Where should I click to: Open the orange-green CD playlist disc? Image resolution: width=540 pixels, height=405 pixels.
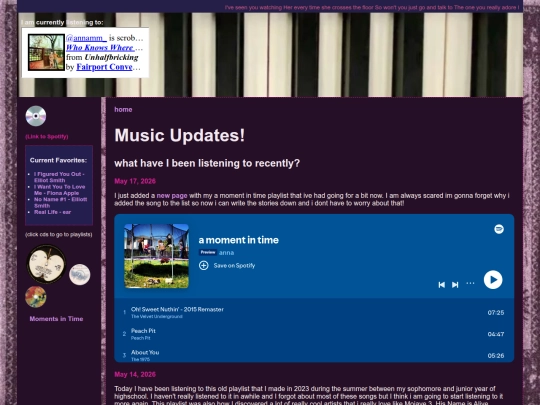pyautogui.click(x=36, y=297)
